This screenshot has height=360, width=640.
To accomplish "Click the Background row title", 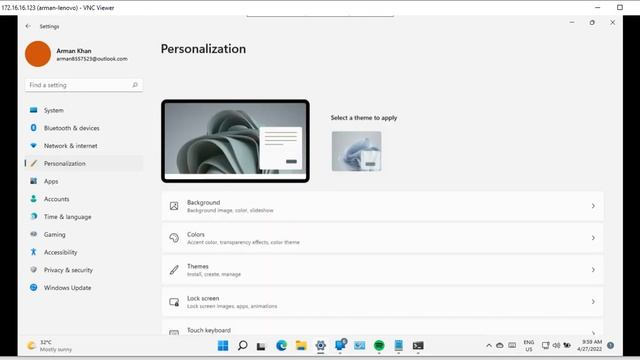I will tap(203, 202).
